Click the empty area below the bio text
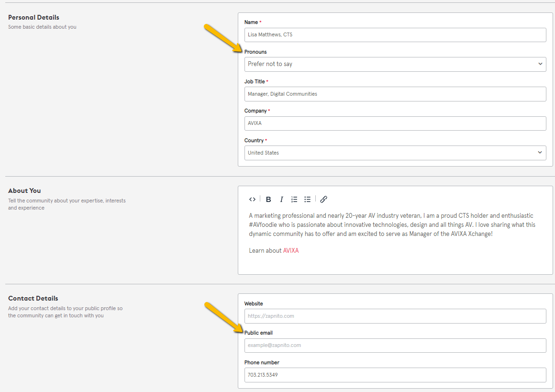555x392 pixels. click(x=395, y=264)
